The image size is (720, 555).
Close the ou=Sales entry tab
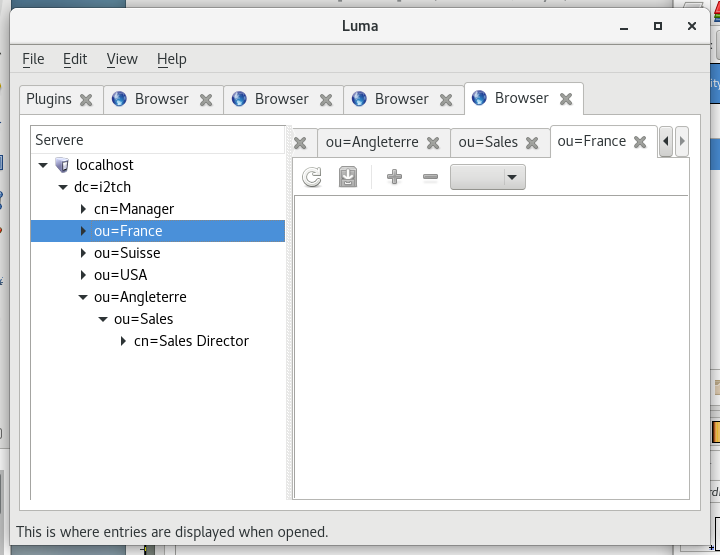pos(532,143)
